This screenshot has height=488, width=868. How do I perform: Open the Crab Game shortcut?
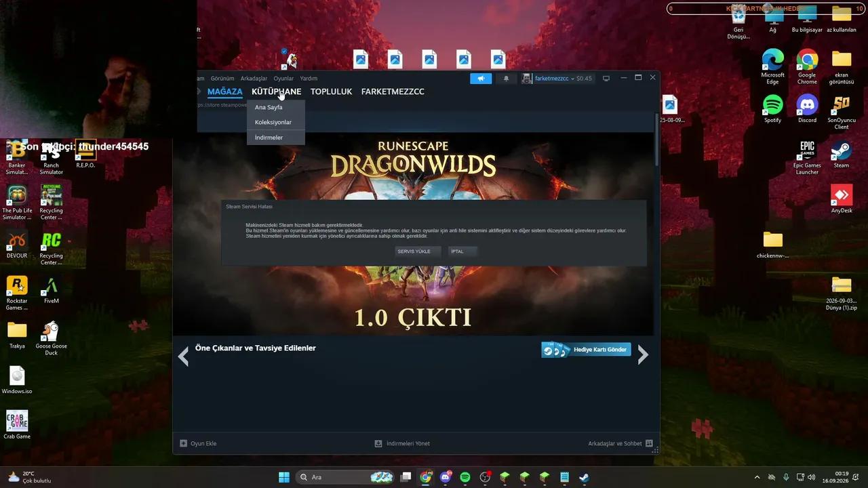pyautogui.click(x=17, y=426)
